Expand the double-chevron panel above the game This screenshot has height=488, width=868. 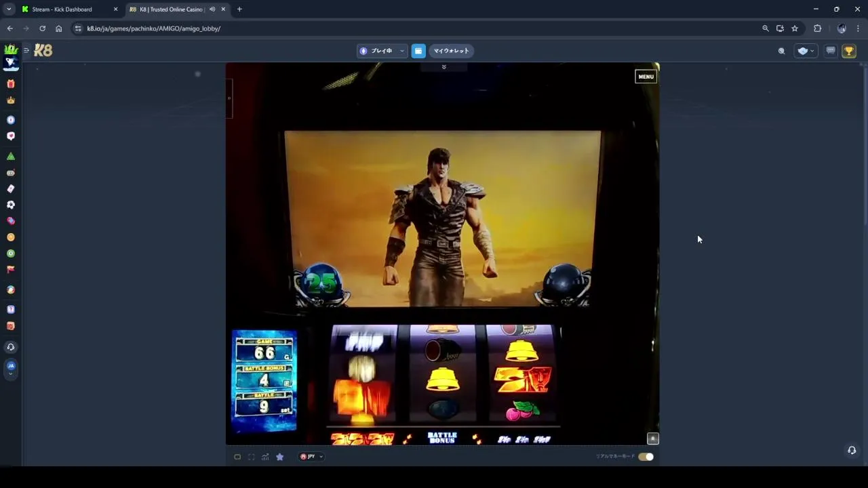click(x=443, y=67)
